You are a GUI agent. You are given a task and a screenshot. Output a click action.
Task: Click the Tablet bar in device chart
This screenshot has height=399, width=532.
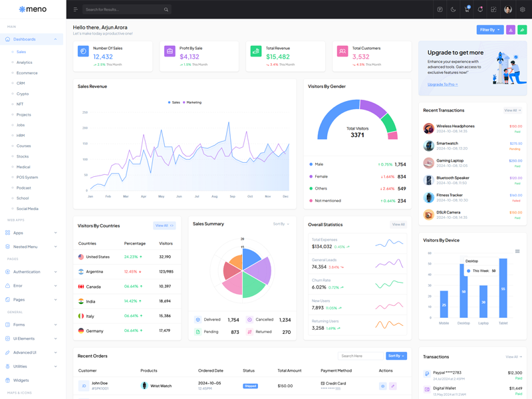[x=503, y=288]
